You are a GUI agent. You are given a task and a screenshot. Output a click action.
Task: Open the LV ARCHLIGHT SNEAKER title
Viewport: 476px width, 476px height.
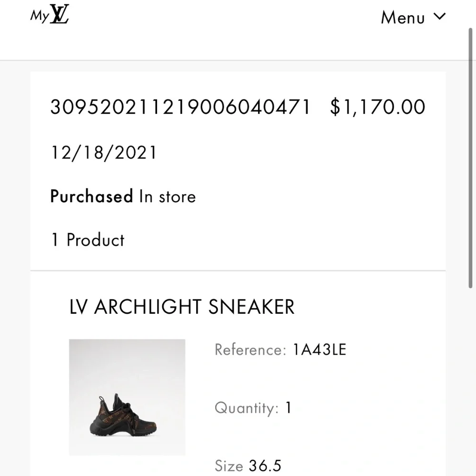point(182,307)
